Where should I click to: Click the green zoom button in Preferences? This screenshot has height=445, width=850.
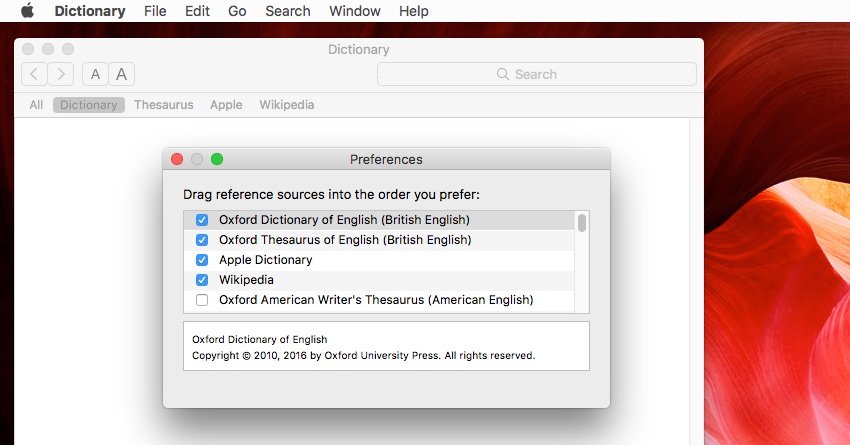[x=217, y=159]
